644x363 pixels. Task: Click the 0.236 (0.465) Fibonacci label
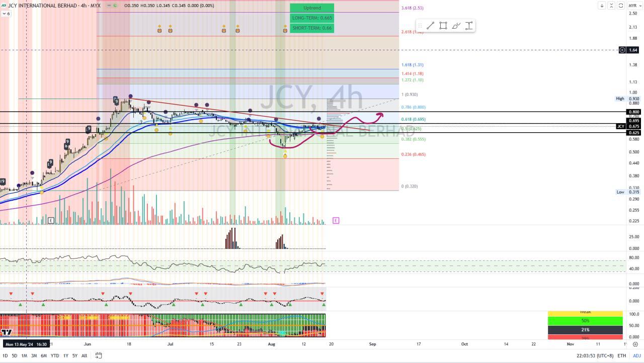pyautogui.click(x=413, y=154)
